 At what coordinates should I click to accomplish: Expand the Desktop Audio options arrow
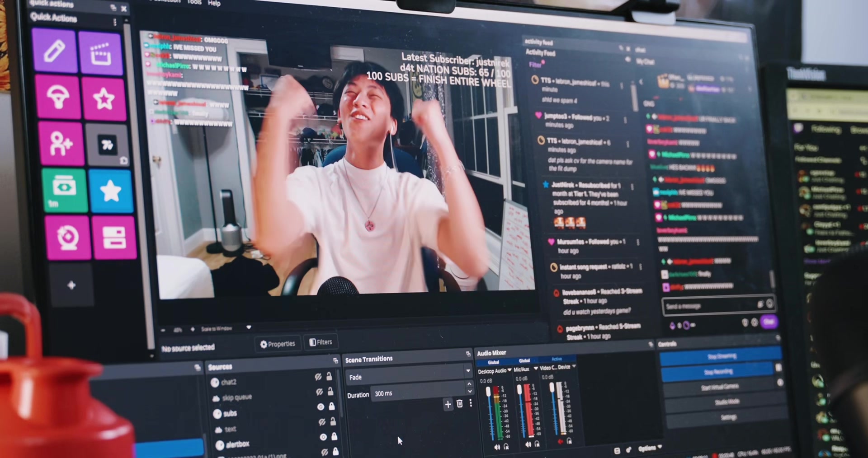point(509,370)
